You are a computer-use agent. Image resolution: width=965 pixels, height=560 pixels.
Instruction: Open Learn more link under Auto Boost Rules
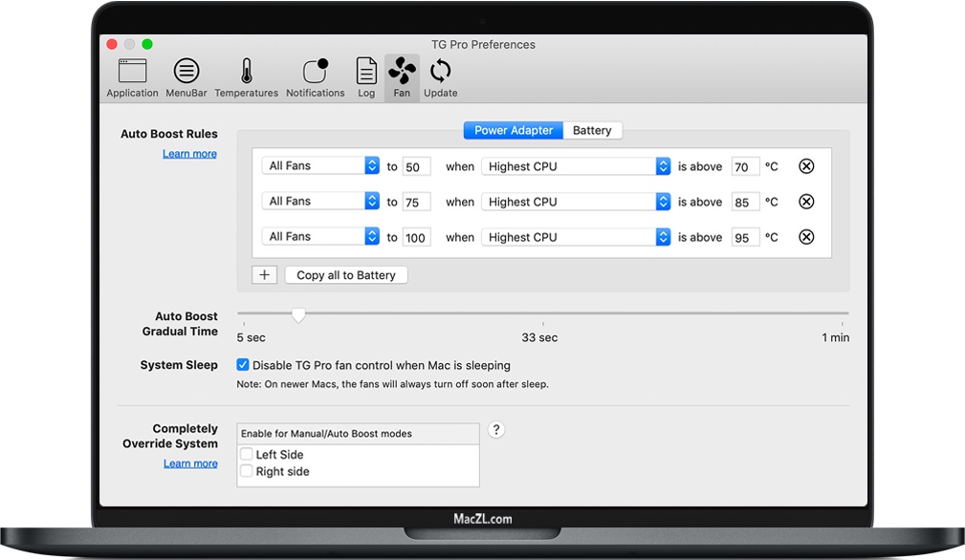point(189,154)
